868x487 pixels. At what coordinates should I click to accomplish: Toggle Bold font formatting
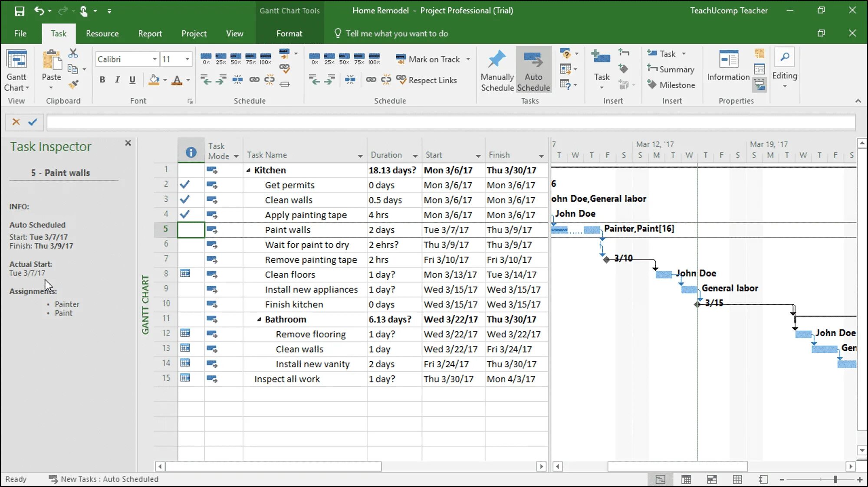pyautogui.click(x=102, y=80)
